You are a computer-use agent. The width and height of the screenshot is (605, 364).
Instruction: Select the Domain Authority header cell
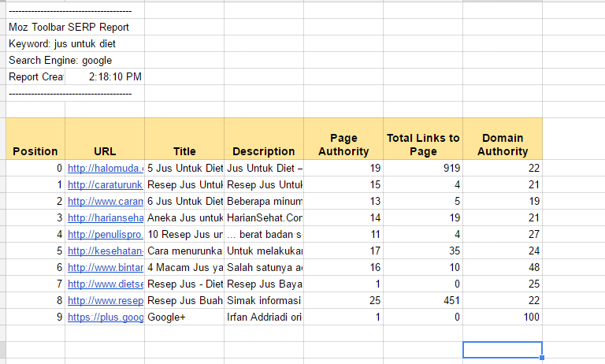503,144
